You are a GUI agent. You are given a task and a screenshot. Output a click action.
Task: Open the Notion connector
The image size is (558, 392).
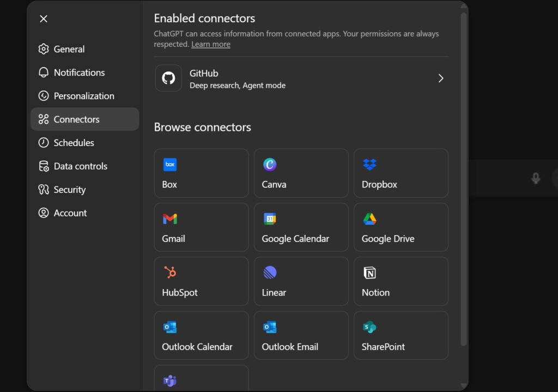[x=401, y=281]
